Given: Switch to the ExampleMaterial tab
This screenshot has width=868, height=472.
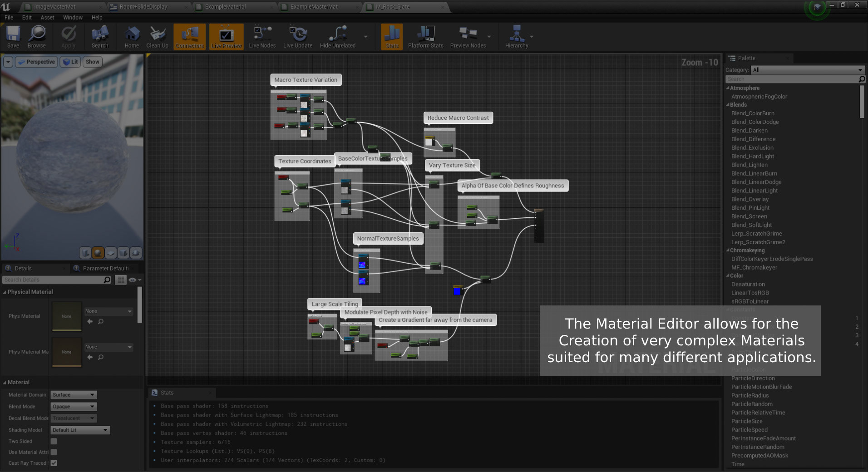Looking at the screenshot, I should [225, 7].
